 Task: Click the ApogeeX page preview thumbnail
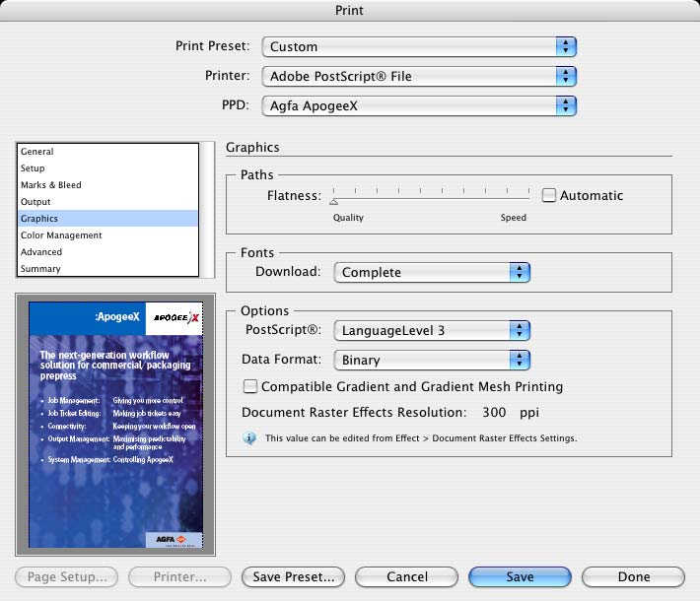click(115, 425)
